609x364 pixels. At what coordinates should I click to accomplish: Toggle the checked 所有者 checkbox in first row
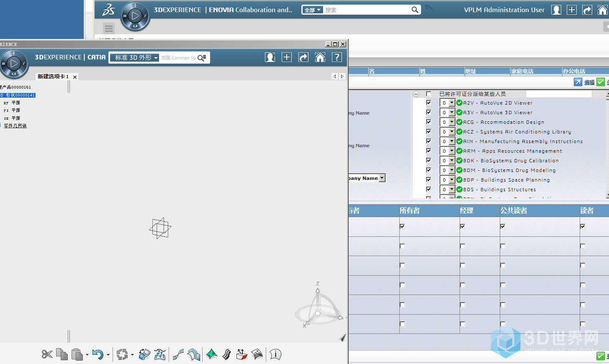pyautogui.click(x=402, y=226)
